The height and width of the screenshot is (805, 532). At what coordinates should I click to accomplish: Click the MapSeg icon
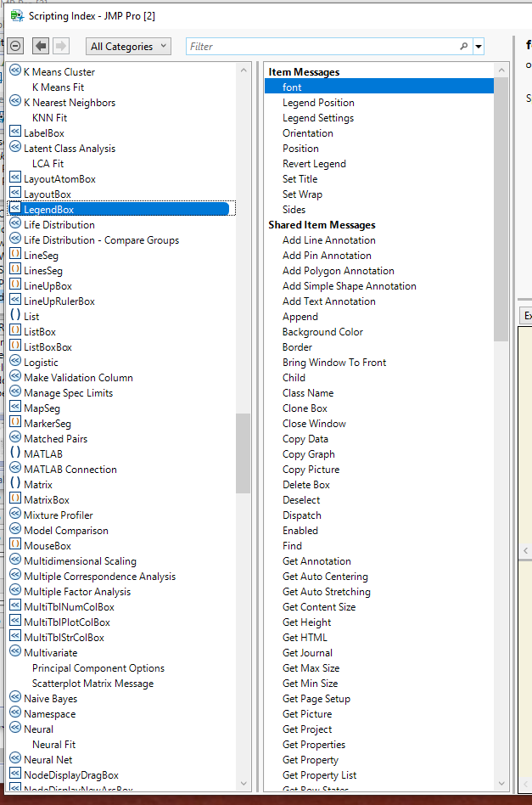pyautogui.click(x=15, y=408)
